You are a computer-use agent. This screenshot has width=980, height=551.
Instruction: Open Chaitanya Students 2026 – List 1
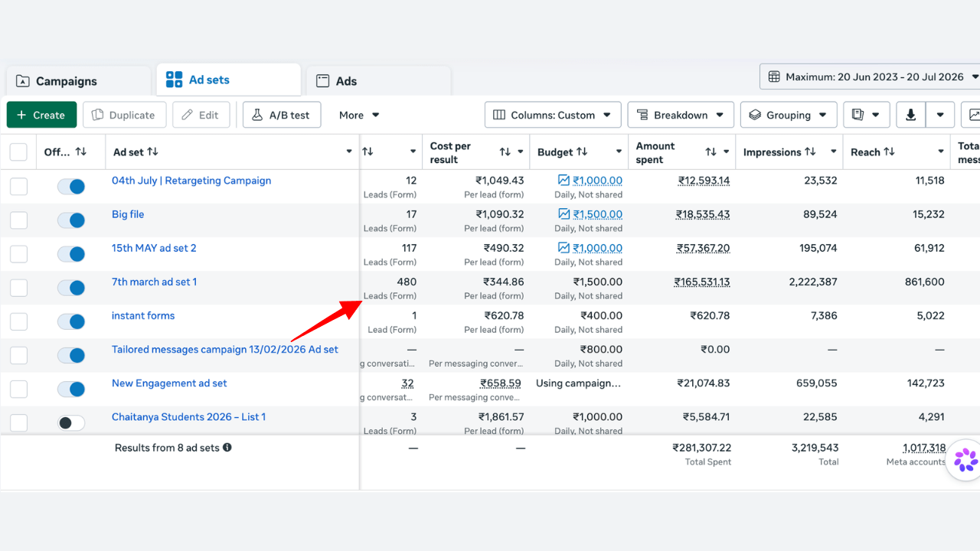189,417
